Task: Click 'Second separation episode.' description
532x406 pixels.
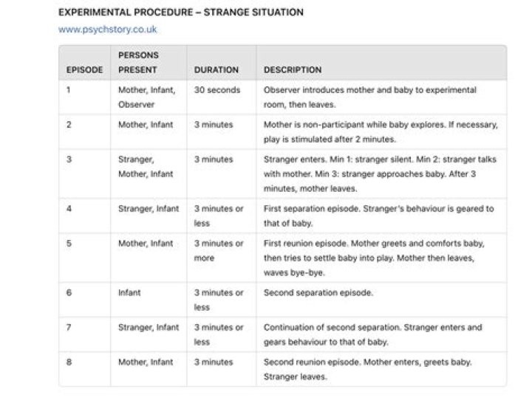Action: [x=318, y=292]
